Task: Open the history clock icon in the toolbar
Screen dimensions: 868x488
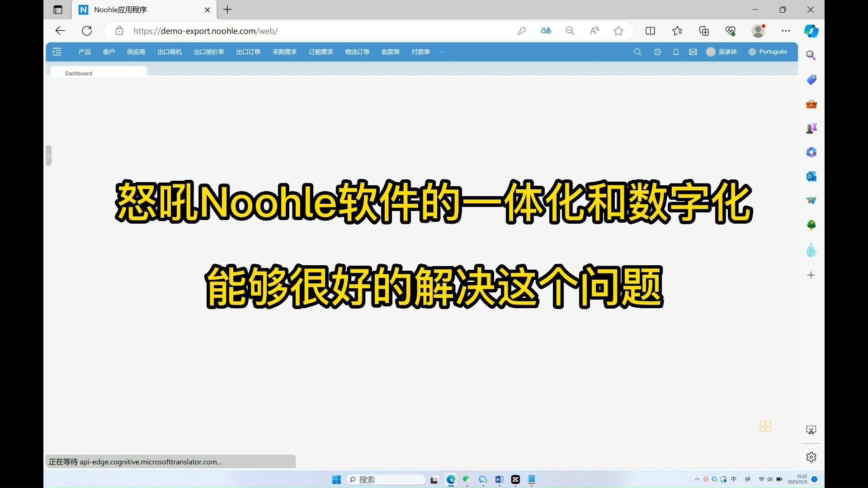Action: pyautogui.click(x=657, y=52)
